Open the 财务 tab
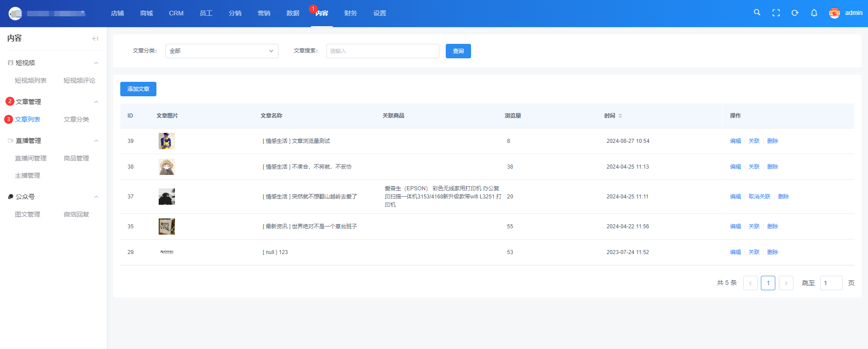This screenshot has height=349, width=868. pos(351,13)
